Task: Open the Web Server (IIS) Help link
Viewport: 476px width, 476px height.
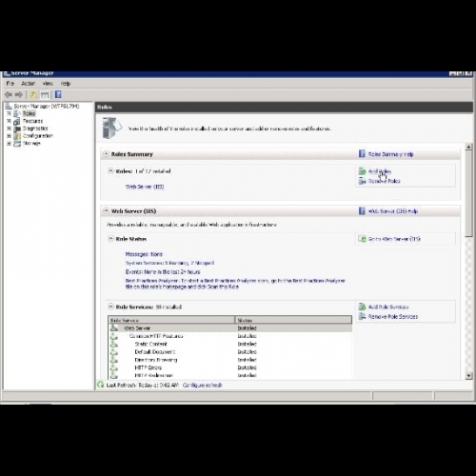Action: coord(393,211)
